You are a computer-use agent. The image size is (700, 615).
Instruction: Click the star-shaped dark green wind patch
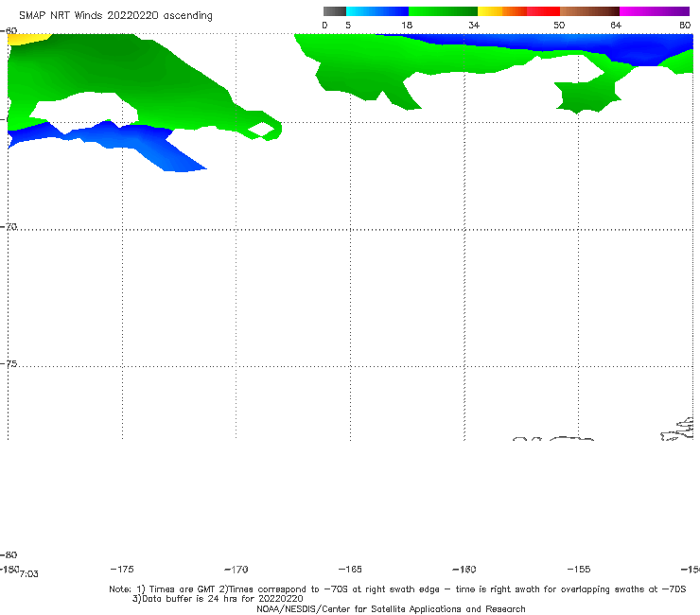coord(587,96)
